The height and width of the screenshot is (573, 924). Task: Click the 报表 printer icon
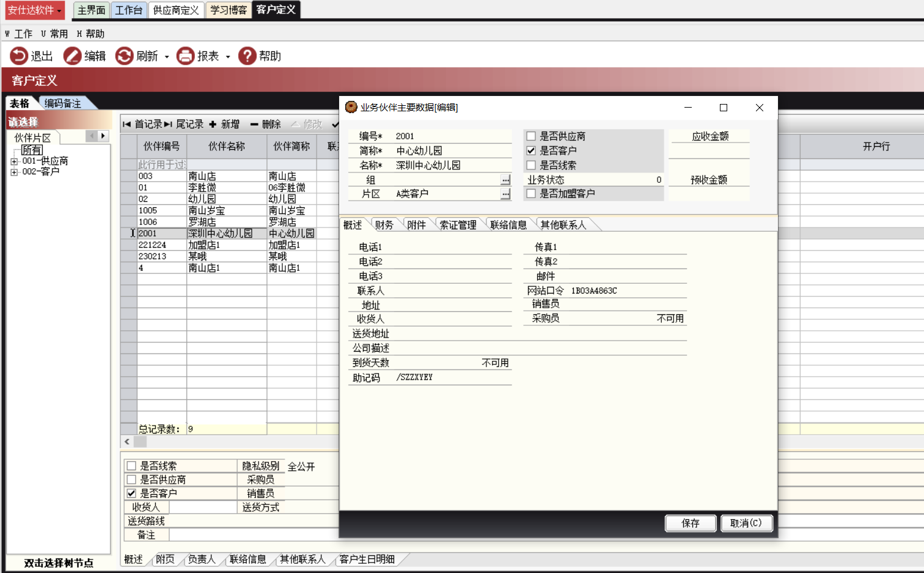coord(185,56)
